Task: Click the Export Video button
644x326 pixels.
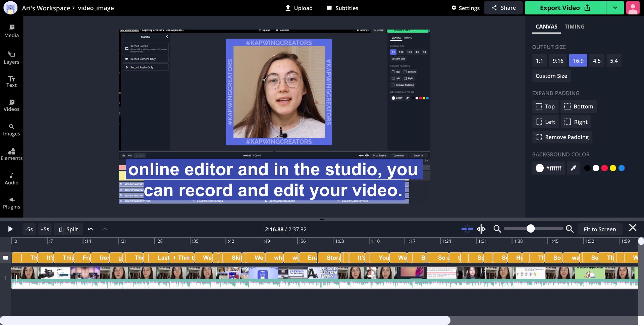Action: click(565, 8)
